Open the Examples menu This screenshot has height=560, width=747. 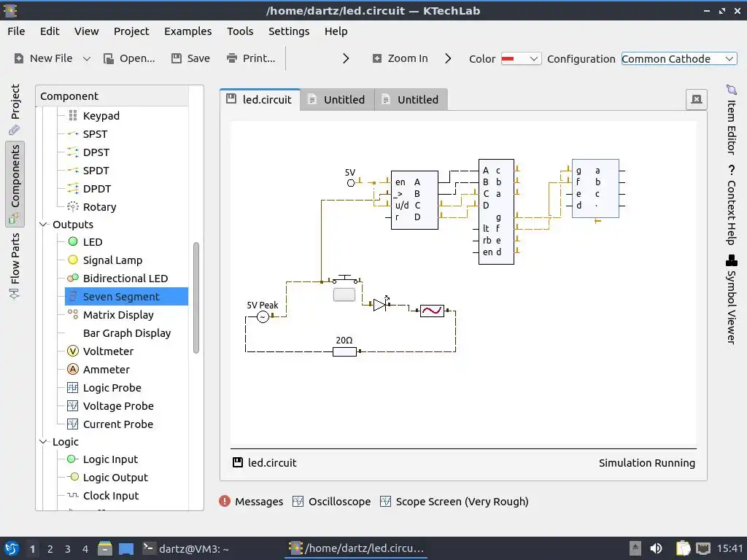tap(187, 31)
